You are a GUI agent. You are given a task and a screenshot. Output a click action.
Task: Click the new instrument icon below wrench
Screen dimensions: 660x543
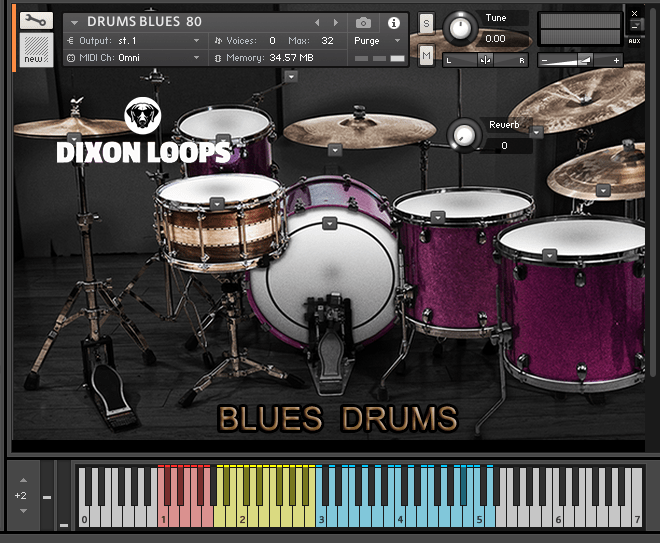(x=37, y=50)
